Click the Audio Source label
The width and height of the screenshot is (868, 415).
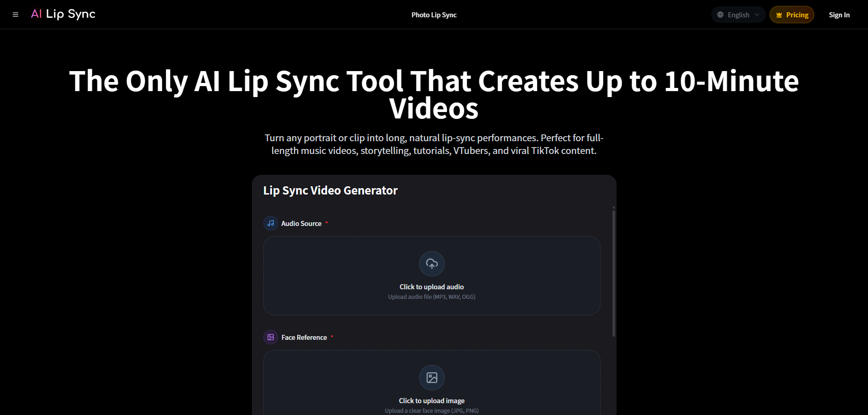301,224
